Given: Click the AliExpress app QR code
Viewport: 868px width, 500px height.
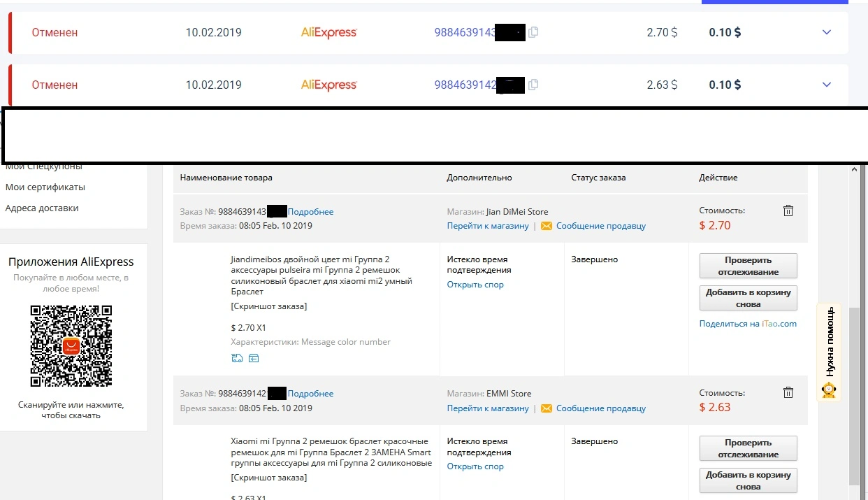Looking at the screenshot, I should pos(71,345).
